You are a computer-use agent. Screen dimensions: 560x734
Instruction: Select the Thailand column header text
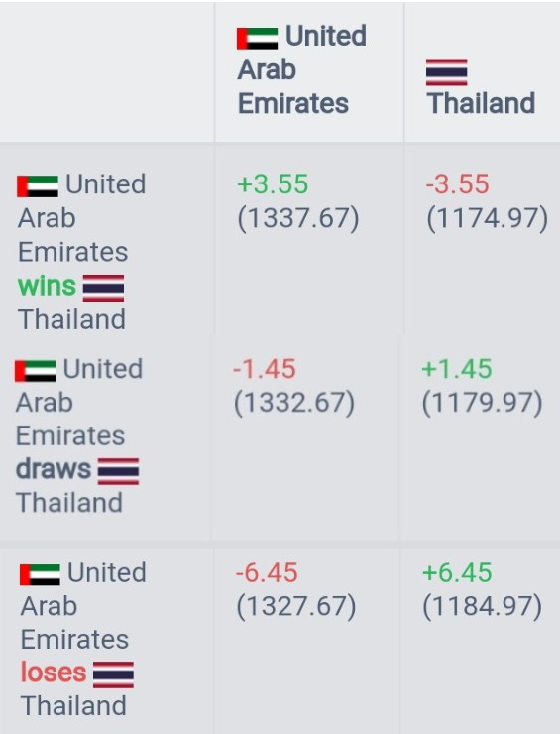[482, 103]
